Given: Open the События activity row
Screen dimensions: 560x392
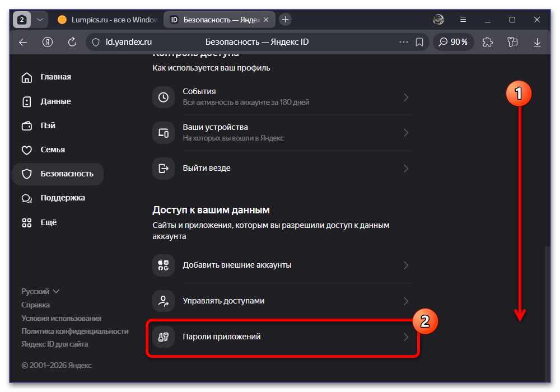Looking at the screenshot, I should pos(282,97).
